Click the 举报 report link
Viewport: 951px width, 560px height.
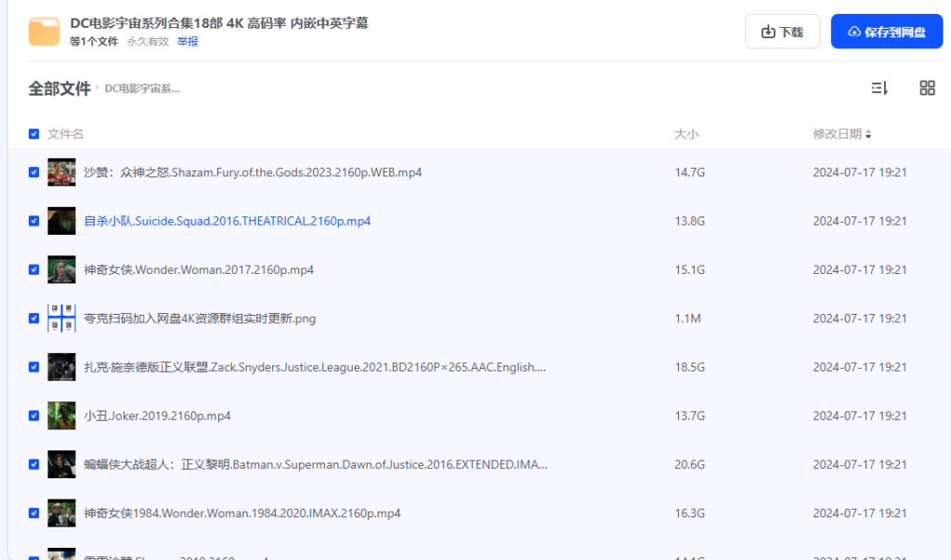tap(188, 41)
